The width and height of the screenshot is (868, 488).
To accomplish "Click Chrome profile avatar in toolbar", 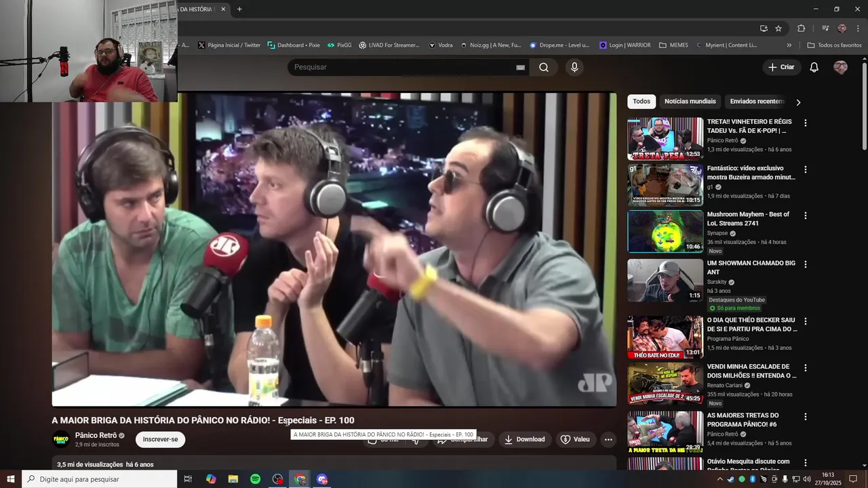I will [842, 28].
